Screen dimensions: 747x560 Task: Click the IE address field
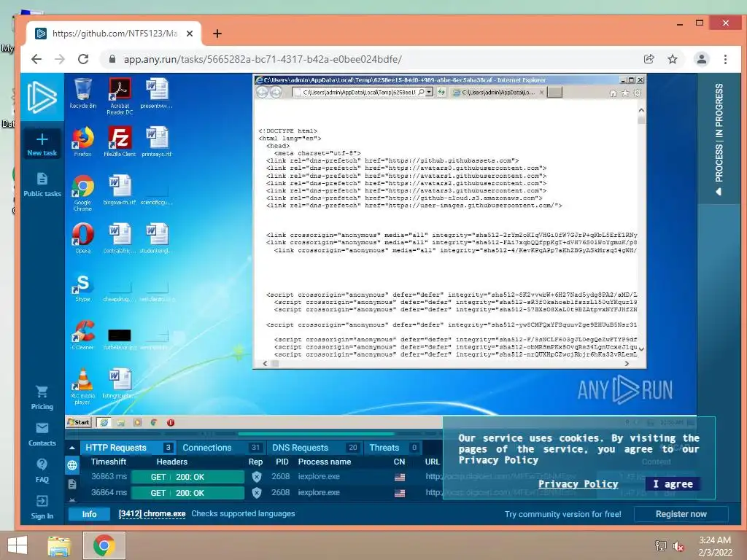359,92
